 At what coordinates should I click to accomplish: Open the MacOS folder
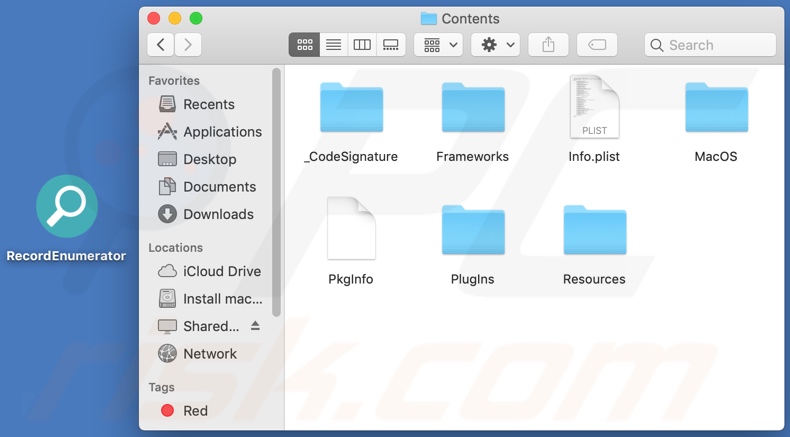coord(716,107)
